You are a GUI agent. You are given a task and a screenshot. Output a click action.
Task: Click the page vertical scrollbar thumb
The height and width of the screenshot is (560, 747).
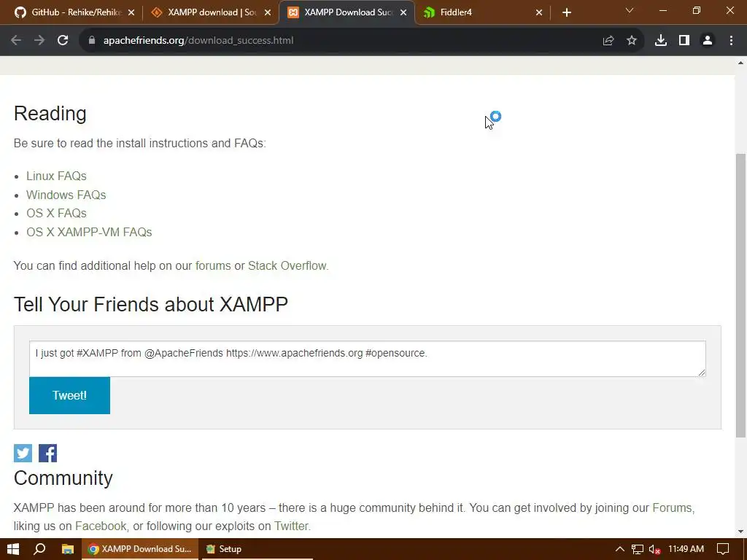[740, 295]
